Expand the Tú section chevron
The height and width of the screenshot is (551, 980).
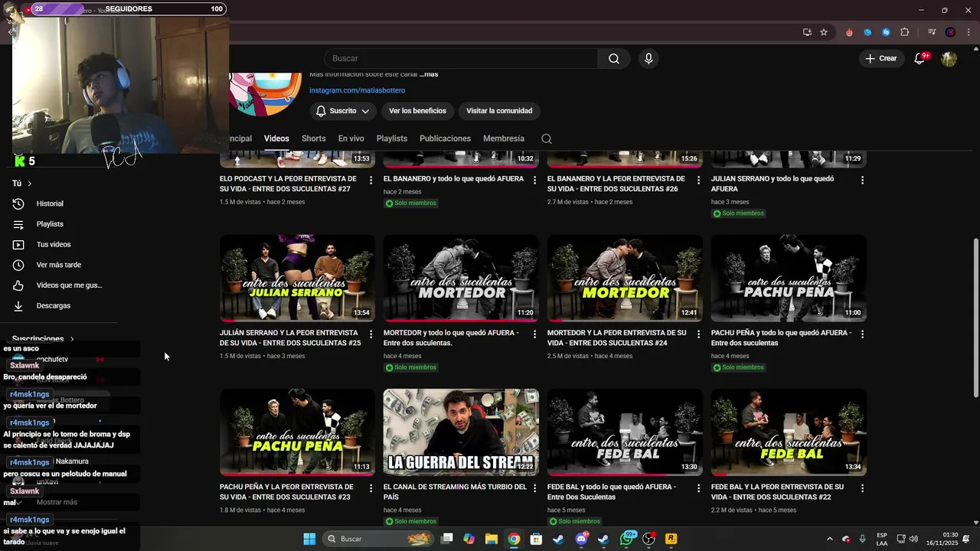tap(30, 184)
